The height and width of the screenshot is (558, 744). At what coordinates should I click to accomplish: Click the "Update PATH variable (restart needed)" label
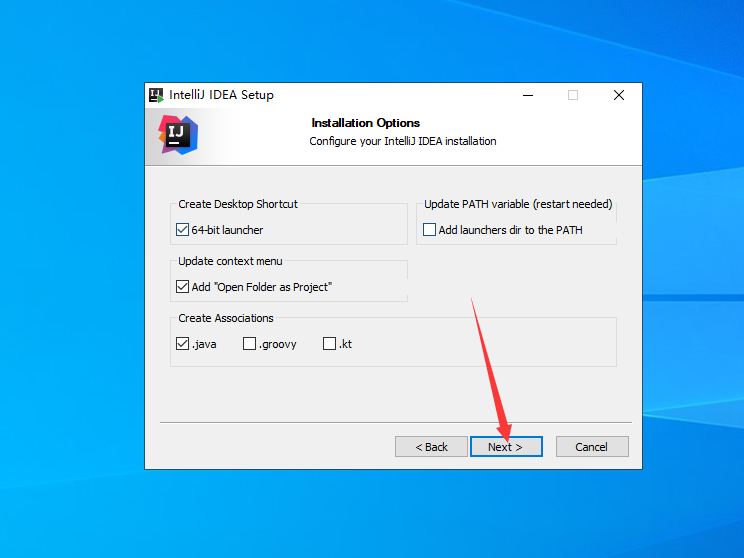[x=518, y=204]
